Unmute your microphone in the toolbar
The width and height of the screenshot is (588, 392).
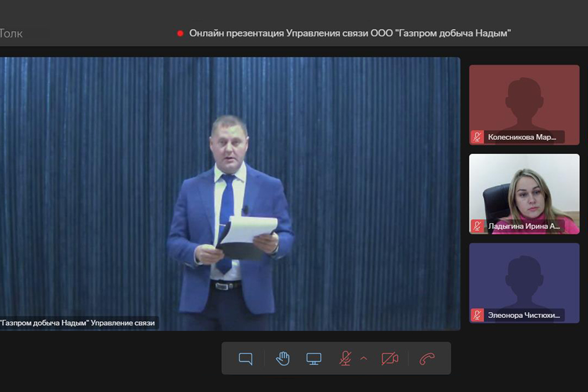pyautogui.click(x=345, y=359)
